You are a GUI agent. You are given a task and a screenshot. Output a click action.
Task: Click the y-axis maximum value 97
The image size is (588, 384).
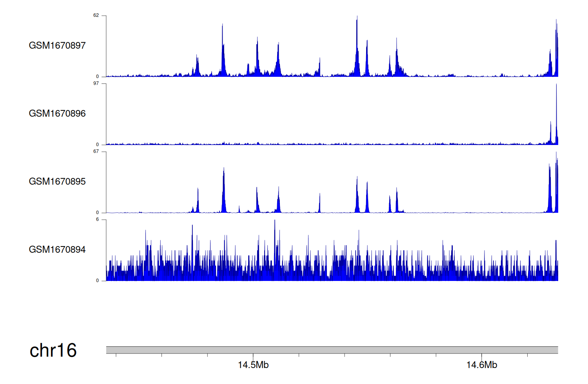[x=96, y=83]
